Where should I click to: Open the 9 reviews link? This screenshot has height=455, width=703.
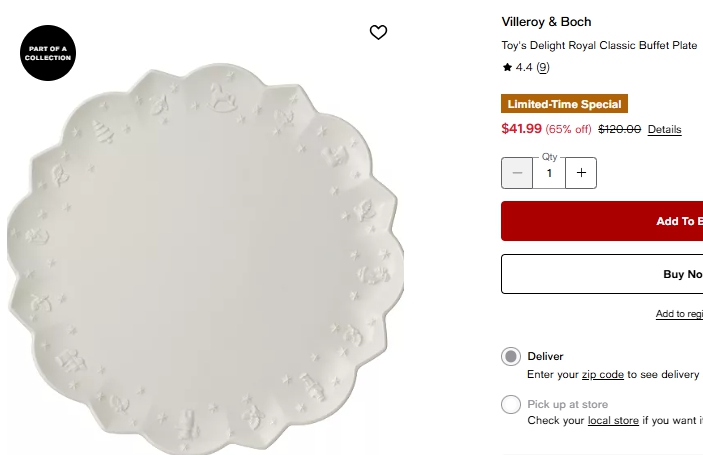pos(543,68)
